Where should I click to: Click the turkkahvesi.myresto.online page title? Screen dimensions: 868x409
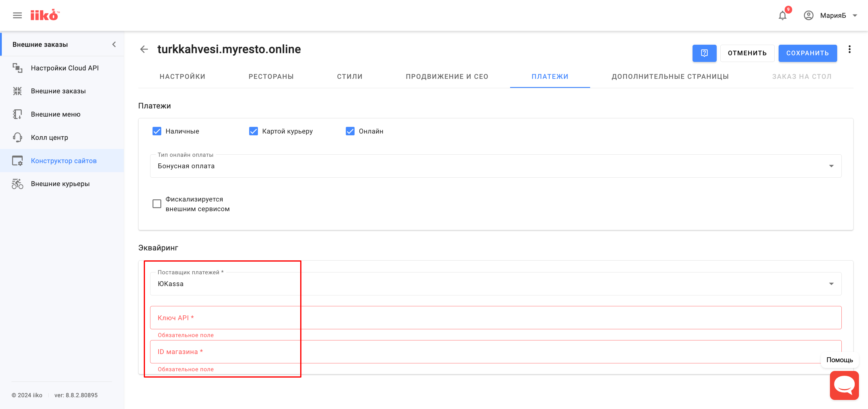tap(229, 49)
